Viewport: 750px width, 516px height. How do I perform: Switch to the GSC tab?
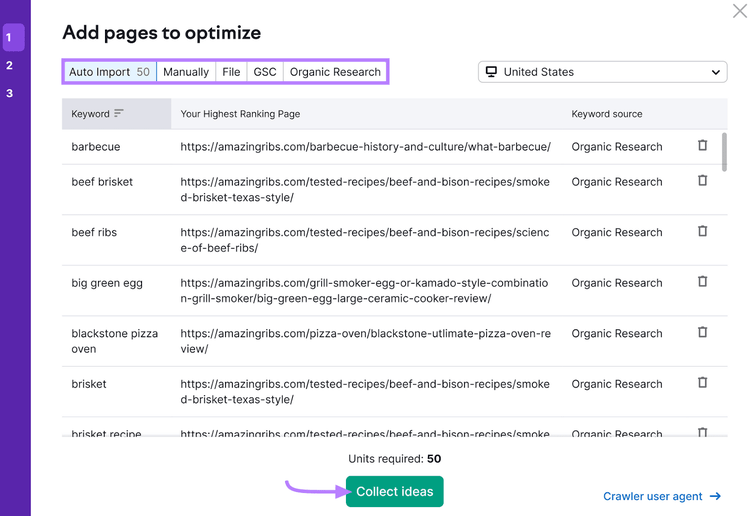tap(265, 72)
